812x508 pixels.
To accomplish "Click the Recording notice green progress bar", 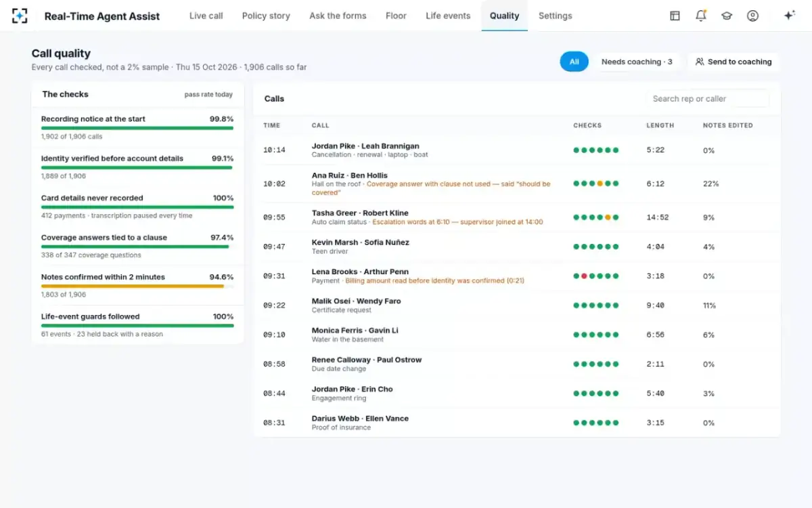I will coord(137,128).
